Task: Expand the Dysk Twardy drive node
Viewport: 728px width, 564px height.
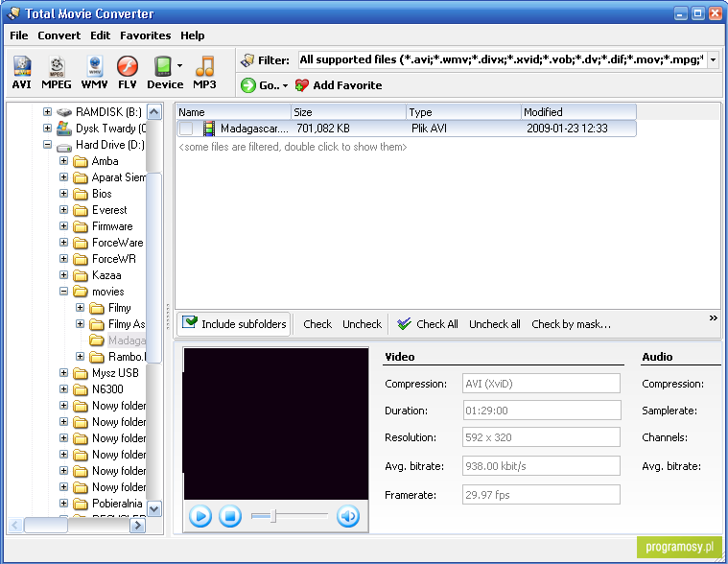Action: pos(47,129)
